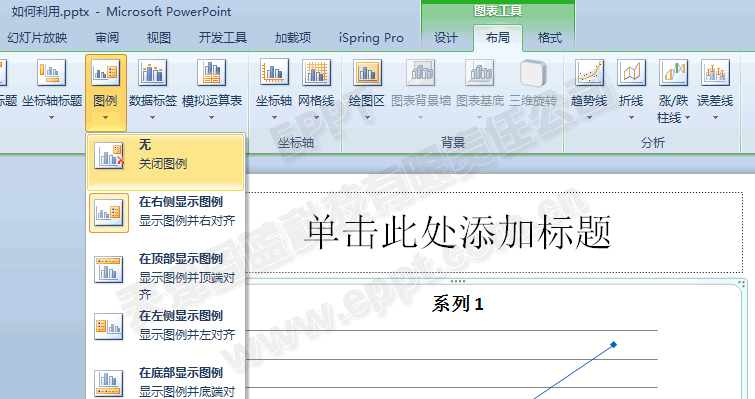Expand the 模拟运算表 dropdown arrow
The image size is (755, 399).
pos(211,117)
